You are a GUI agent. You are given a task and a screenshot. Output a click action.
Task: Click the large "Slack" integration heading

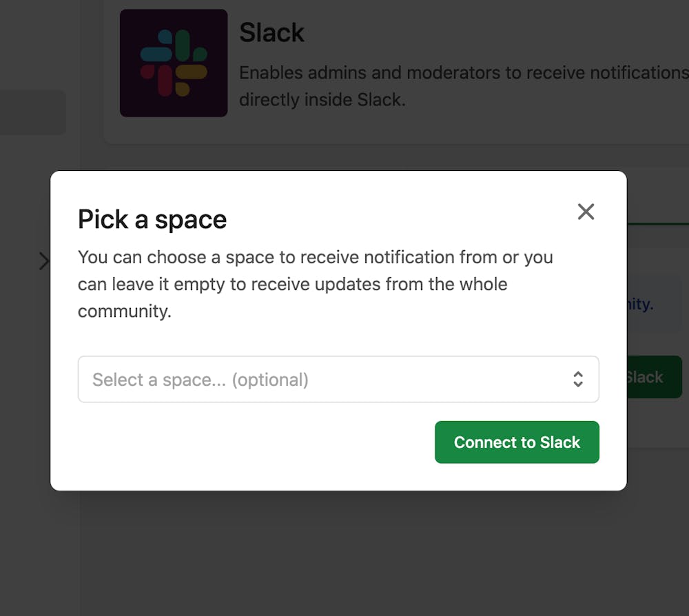point(271,33)
